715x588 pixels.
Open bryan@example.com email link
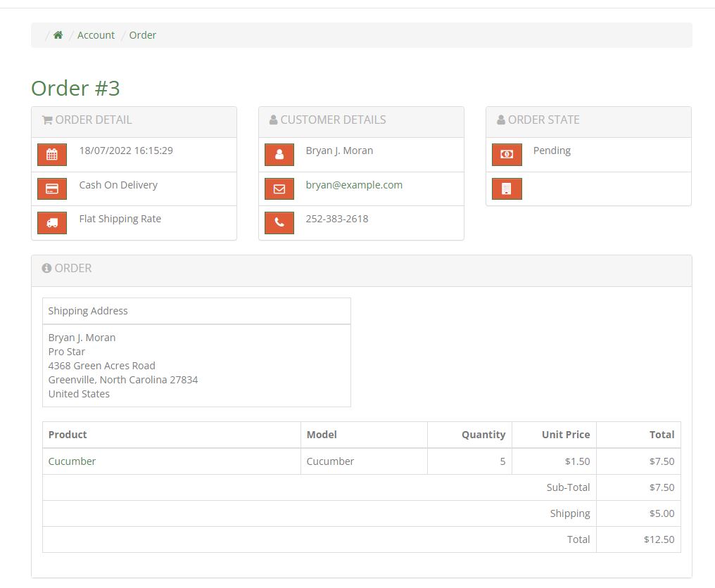pos(354,185)
